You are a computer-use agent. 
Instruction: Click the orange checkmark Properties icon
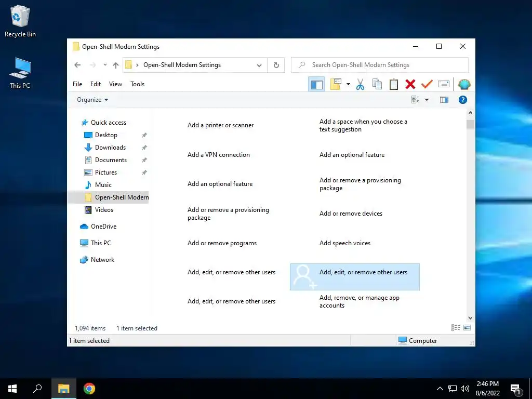click(x=427, y=84)
